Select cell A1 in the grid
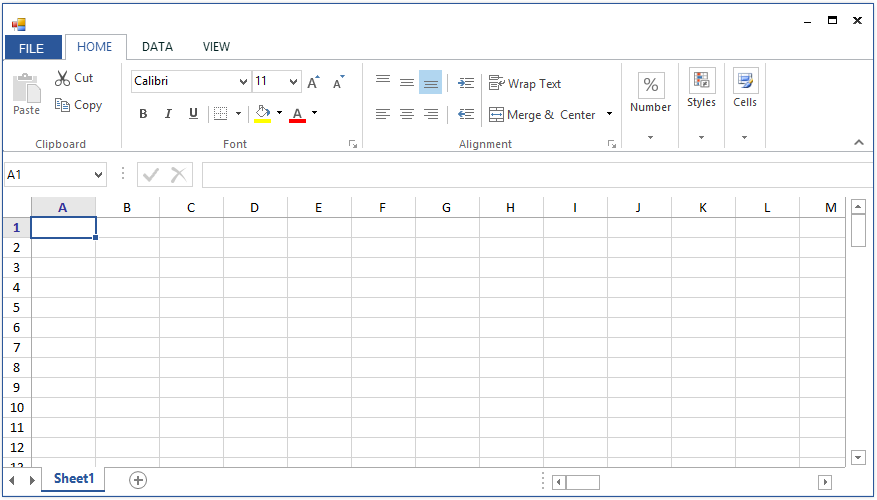 click(63, 228)
